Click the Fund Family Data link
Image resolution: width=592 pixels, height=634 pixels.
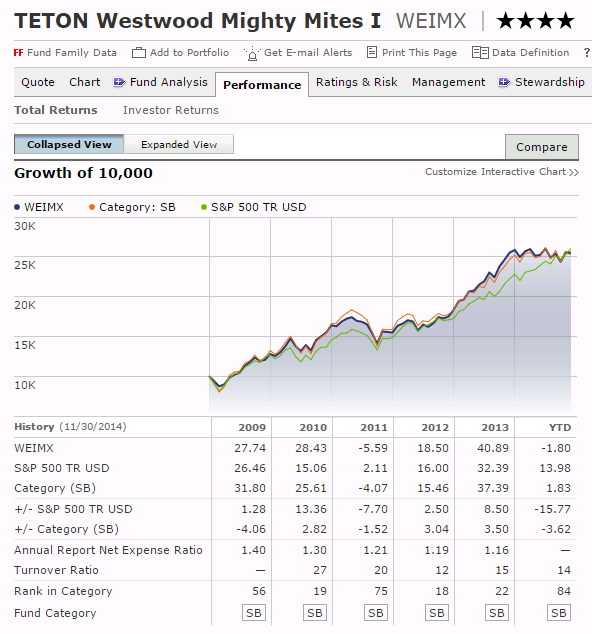click(x=72, y=53)
